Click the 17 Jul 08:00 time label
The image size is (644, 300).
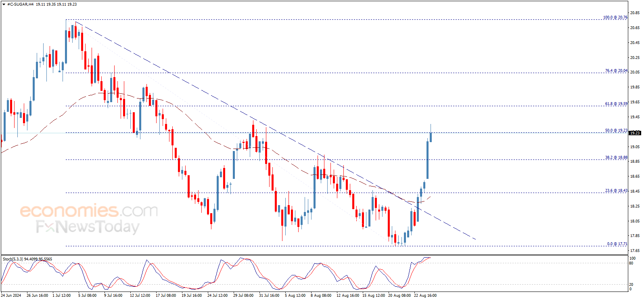pos(166,296)
